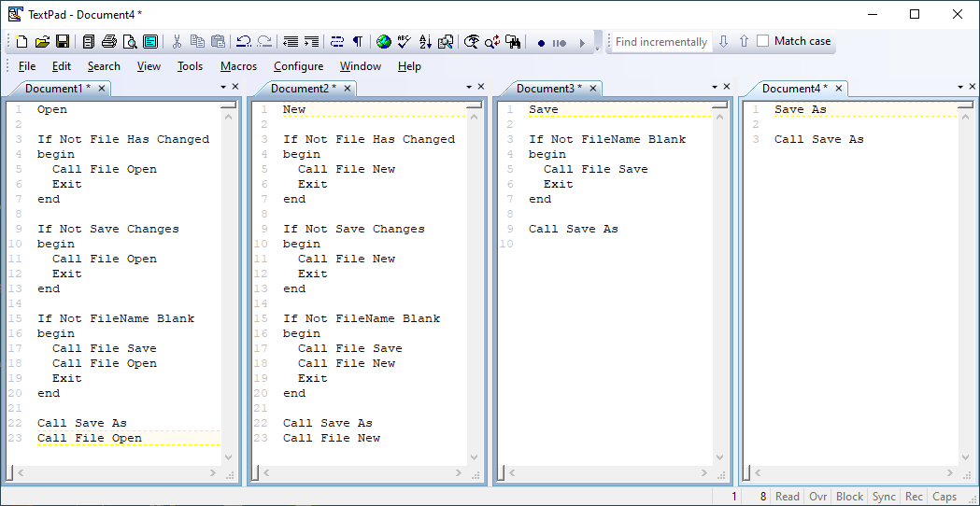980x506 pixels.
Task: Click the Caps status bar indicator
Action: [x=944, y=497]
